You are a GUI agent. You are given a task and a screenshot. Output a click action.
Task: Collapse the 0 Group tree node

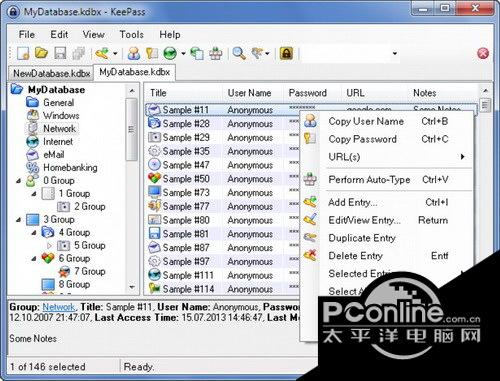click(x=19, y=181)
